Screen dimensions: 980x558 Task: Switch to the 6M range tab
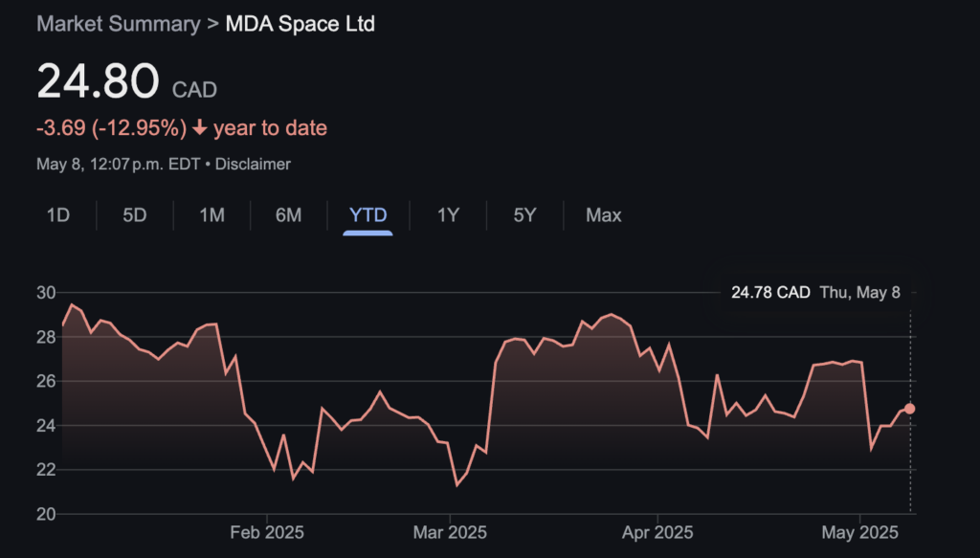[x=289, y=215]
